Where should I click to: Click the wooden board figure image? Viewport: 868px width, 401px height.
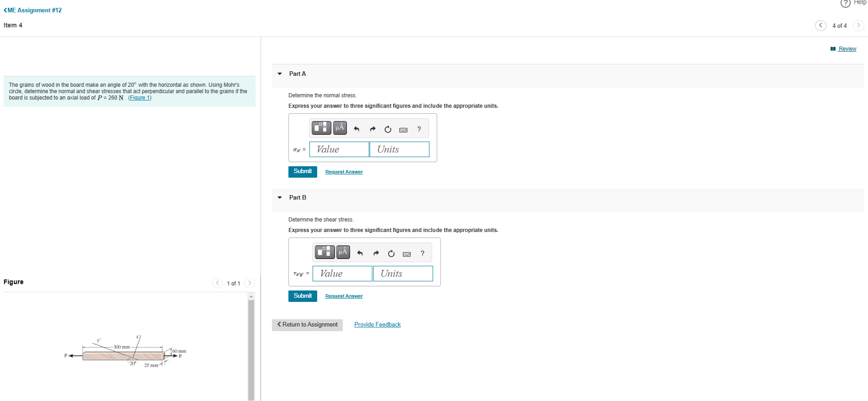tap(125, 352)
